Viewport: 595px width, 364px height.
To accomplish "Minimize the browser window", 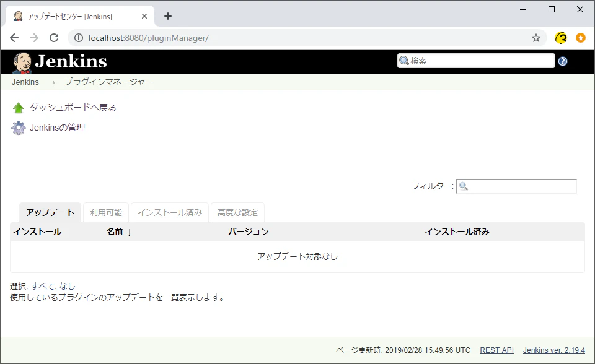I will point(523,9).
